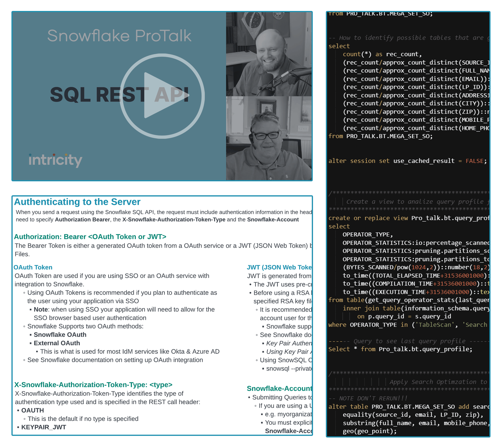Image resolution: width=498 pixels, height=448 pixels.
Task: Click Authorization: Bearer <OAuth Token or JWT> heading
Action: point(90,237)
